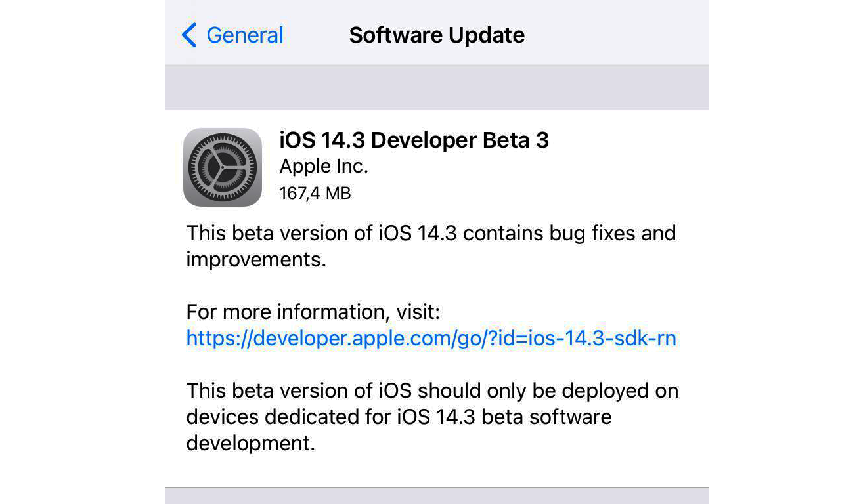Tap the blue back chevron arrow
The height and width of the screenshot is (504, 859).
(189, 35)
